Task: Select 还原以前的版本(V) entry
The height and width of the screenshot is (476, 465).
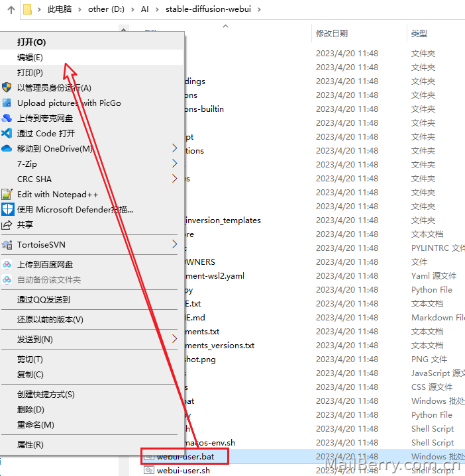Action: pyautogui.click(x=91, y=319)
